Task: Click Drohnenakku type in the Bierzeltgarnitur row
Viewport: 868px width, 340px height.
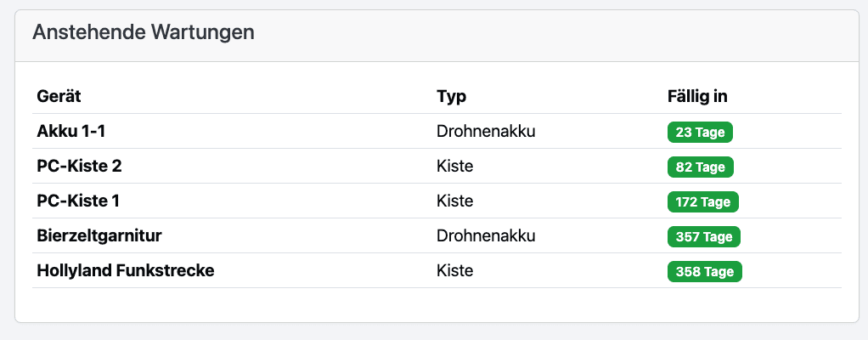Action: click(487, 236)
